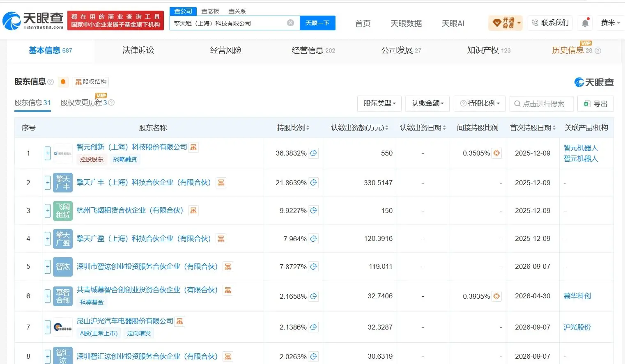625x364 pixels.
Task: Open the 开通会员 VIP dropdown
Action: click(506, 23)
